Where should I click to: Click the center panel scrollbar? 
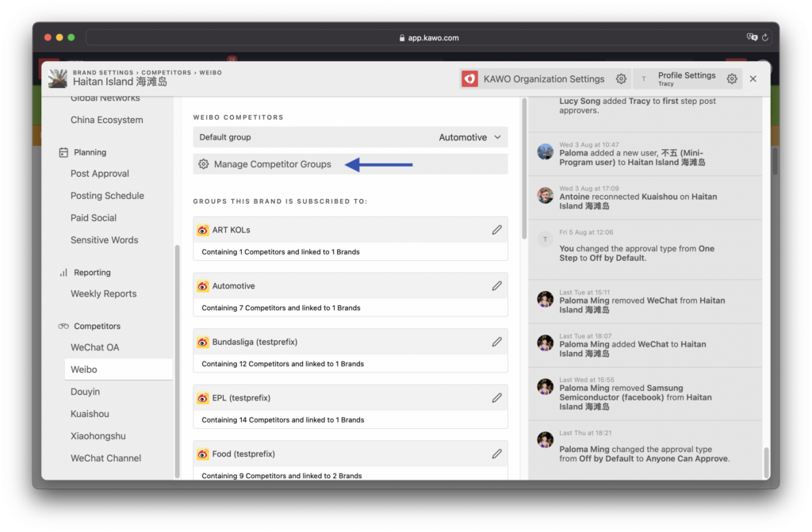click(524, 168)
